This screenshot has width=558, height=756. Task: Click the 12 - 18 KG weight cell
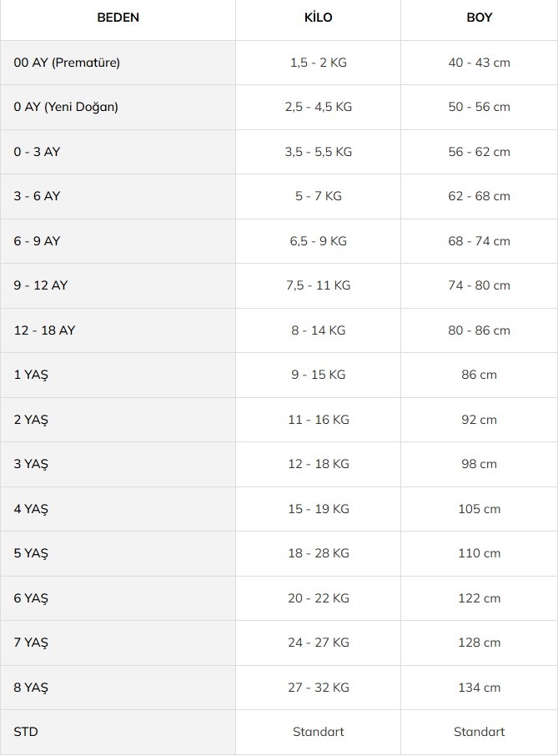coord(318,464)
